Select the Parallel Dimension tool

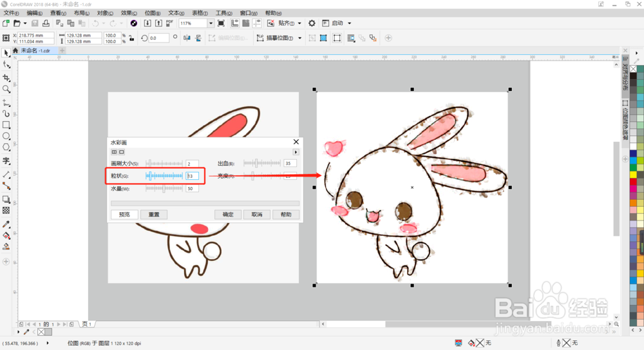(6, 175)
